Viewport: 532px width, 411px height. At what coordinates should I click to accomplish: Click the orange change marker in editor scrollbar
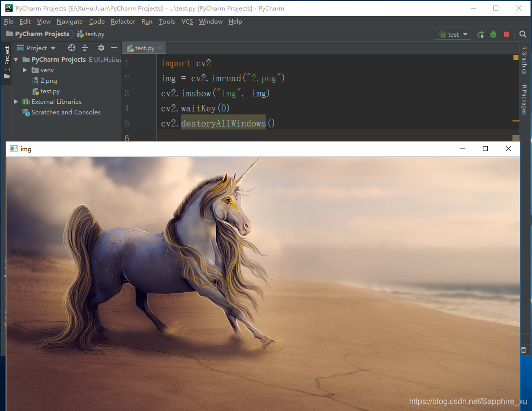click(515, 59)
